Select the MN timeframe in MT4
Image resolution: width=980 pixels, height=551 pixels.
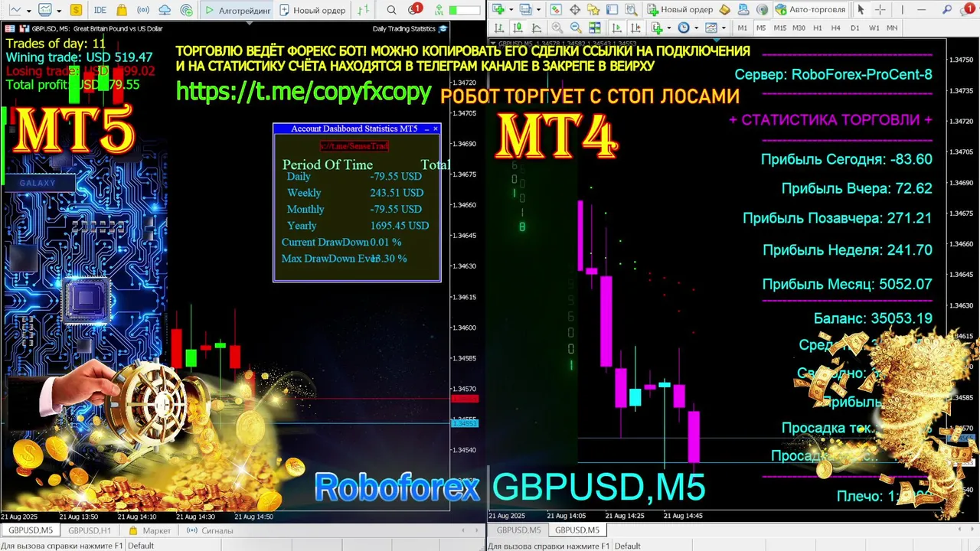[892, 28]
